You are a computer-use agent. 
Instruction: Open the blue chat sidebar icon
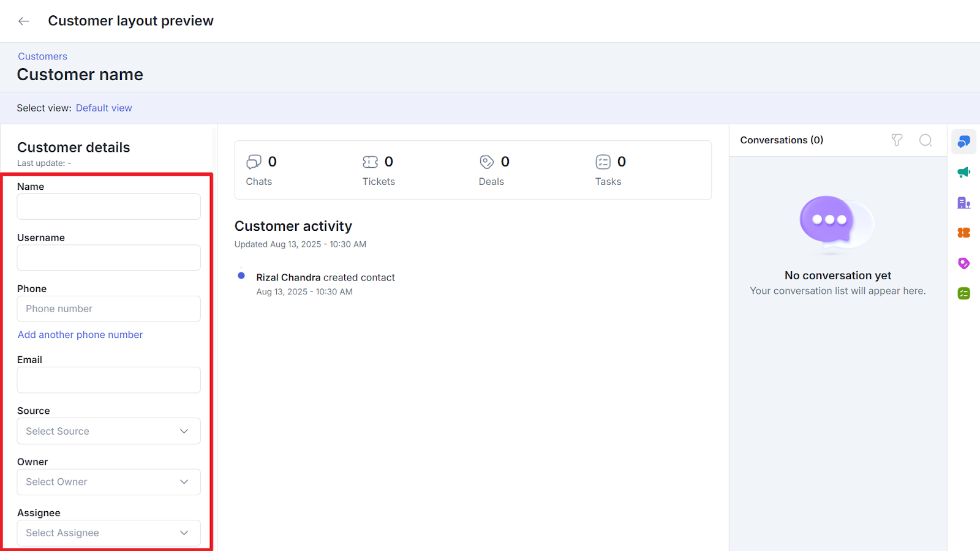(963, 142)
